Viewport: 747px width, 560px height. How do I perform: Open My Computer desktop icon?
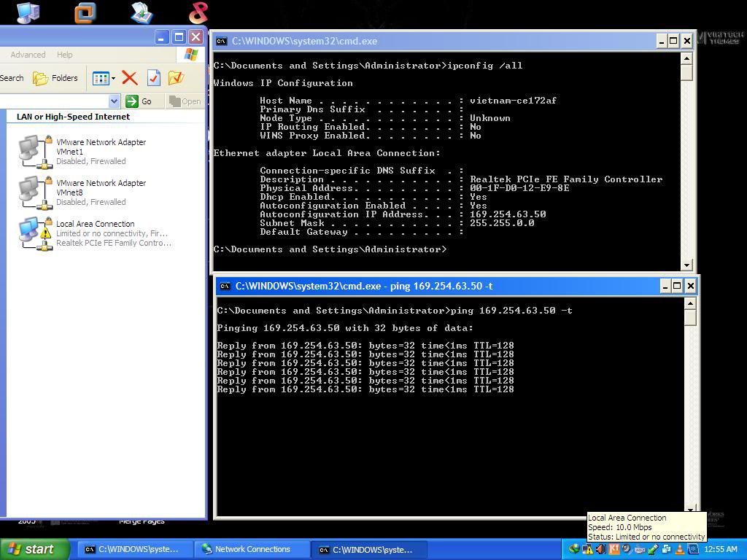[x=28, y=12]
